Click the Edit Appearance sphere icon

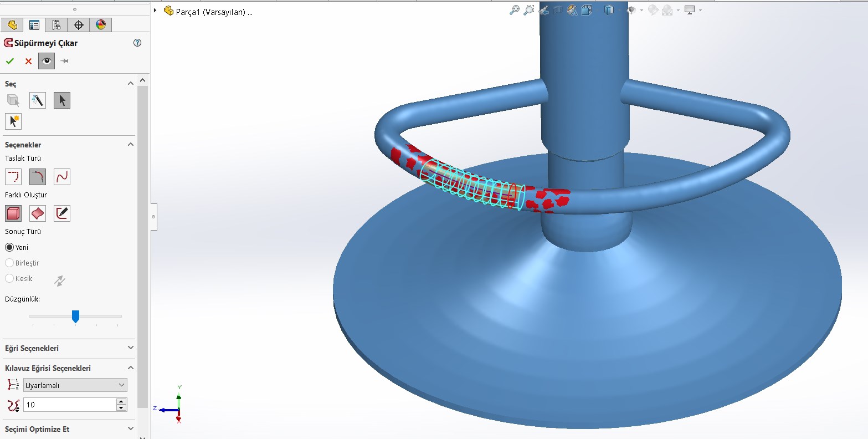coord(653,10)
